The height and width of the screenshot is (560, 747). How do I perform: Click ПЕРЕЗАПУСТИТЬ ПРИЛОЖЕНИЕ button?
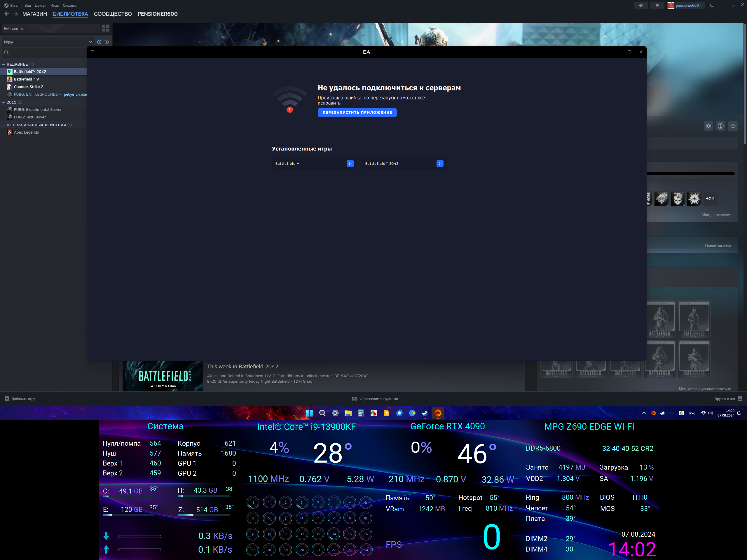tap(357, 112)
